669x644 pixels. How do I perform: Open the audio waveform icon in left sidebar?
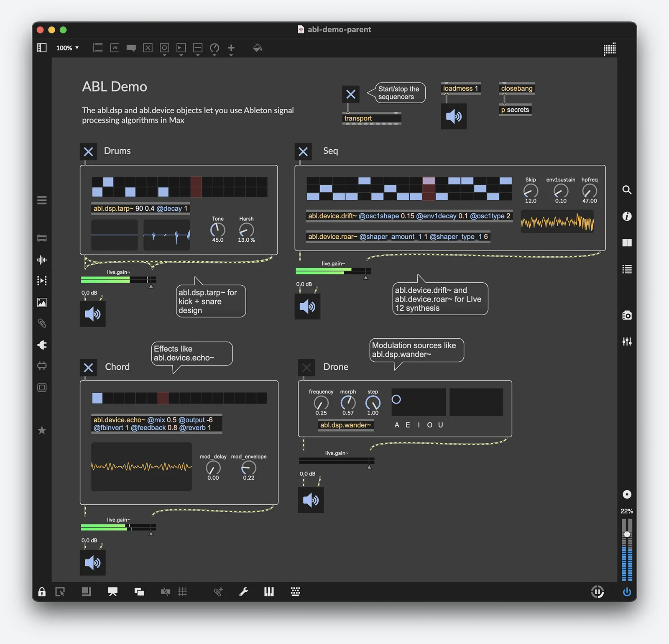coord(42,260)
